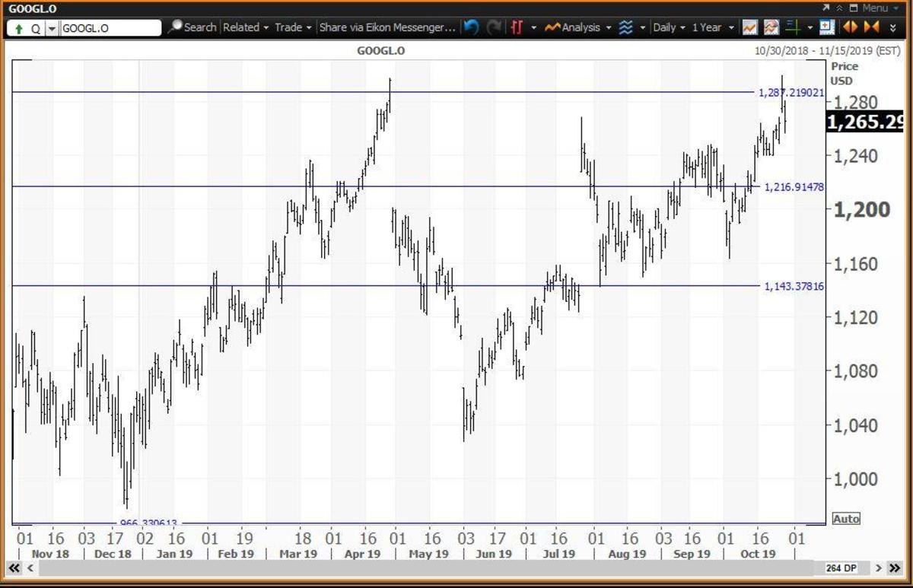Image resolution: width=913 pixels, height=588 pixels.
Task: Click the current price 1,265.29 tag
Action: [x=865, y=122]
